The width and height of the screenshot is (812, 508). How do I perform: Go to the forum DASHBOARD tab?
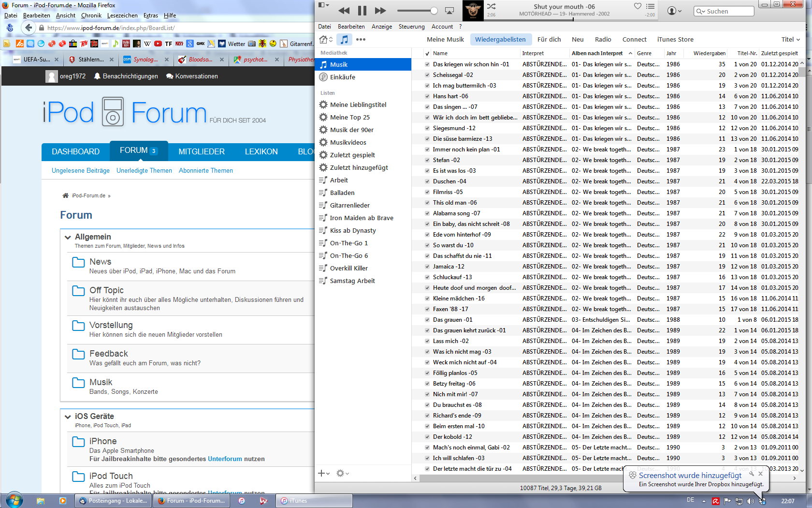pos(75,152)
